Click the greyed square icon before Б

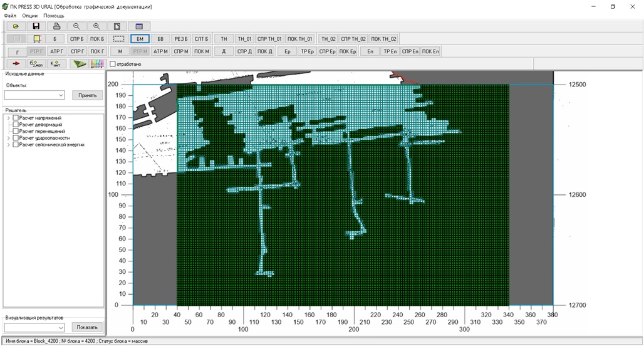(16, 39)
